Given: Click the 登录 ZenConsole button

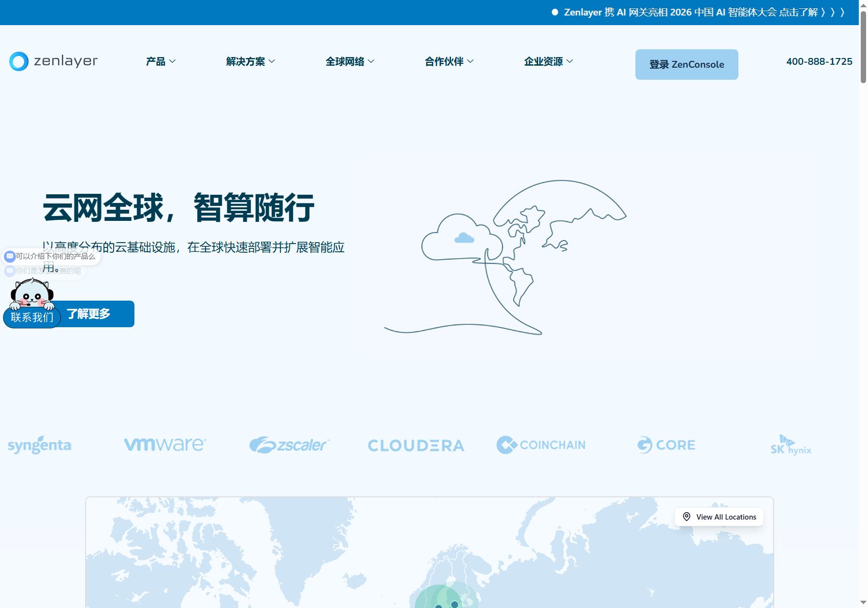Looking at the screenshot, I should [687, 64].
